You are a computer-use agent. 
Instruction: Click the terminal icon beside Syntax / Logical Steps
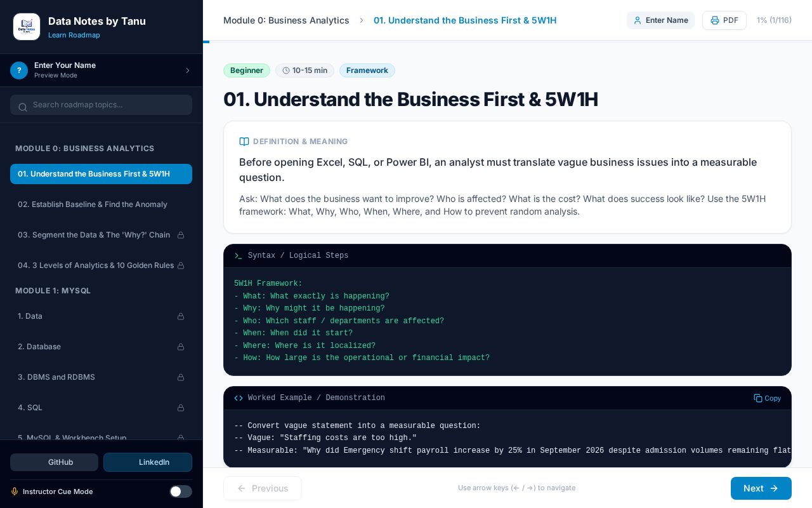239,256
